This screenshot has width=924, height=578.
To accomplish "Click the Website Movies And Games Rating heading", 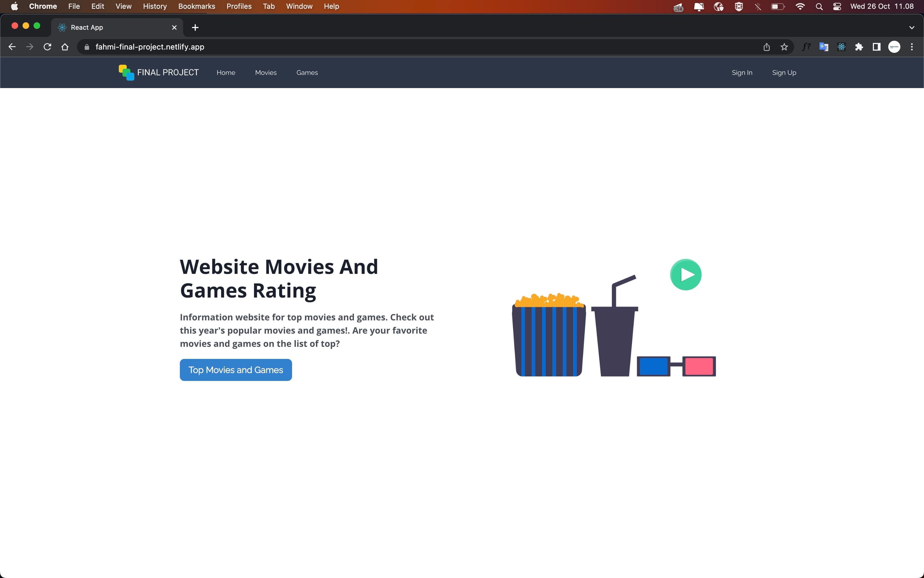I will pos(279,278).
